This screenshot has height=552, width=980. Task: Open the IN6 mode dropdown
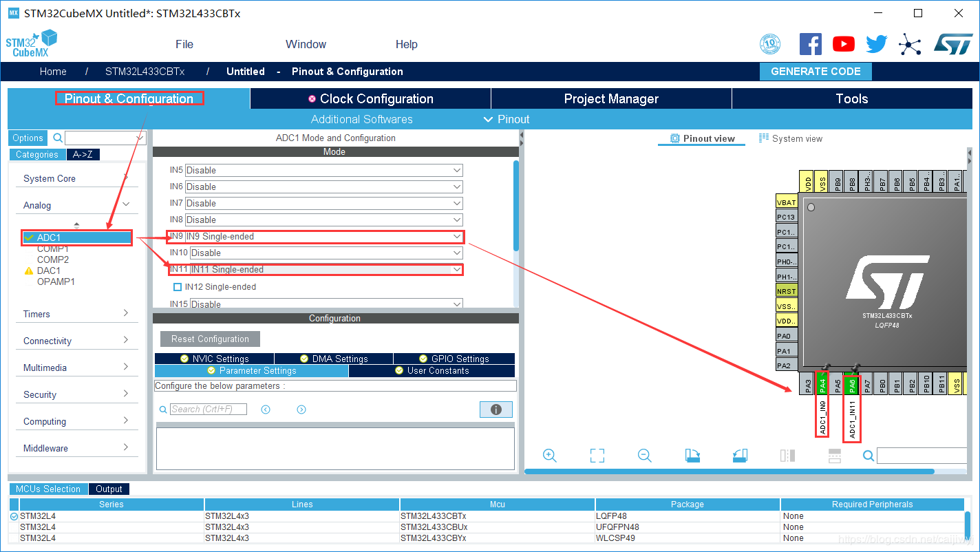point(323,187)
